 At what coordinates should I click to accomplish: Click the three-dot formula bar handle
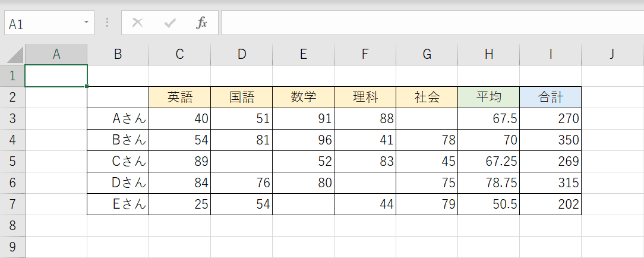pos(108,22)
